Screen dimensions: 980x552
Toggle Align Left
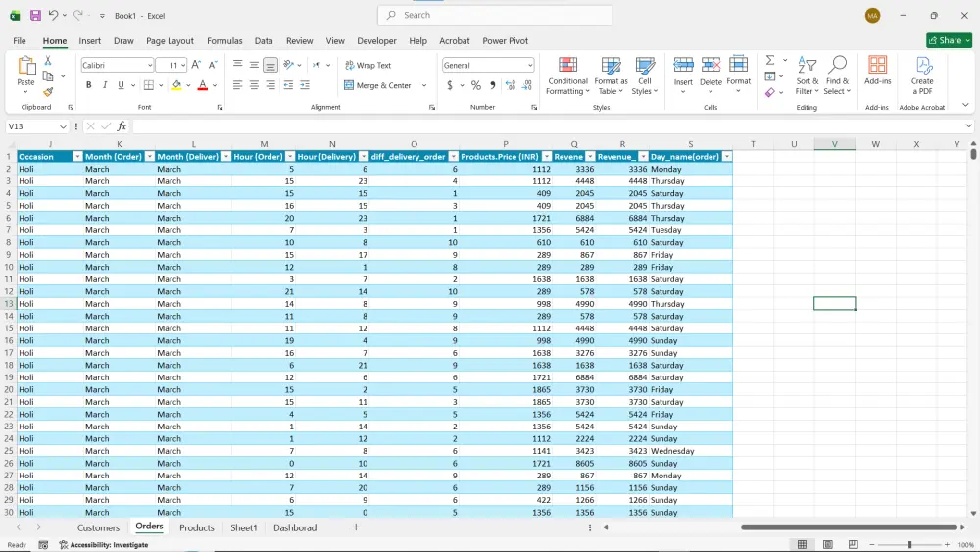pos(237,85)
